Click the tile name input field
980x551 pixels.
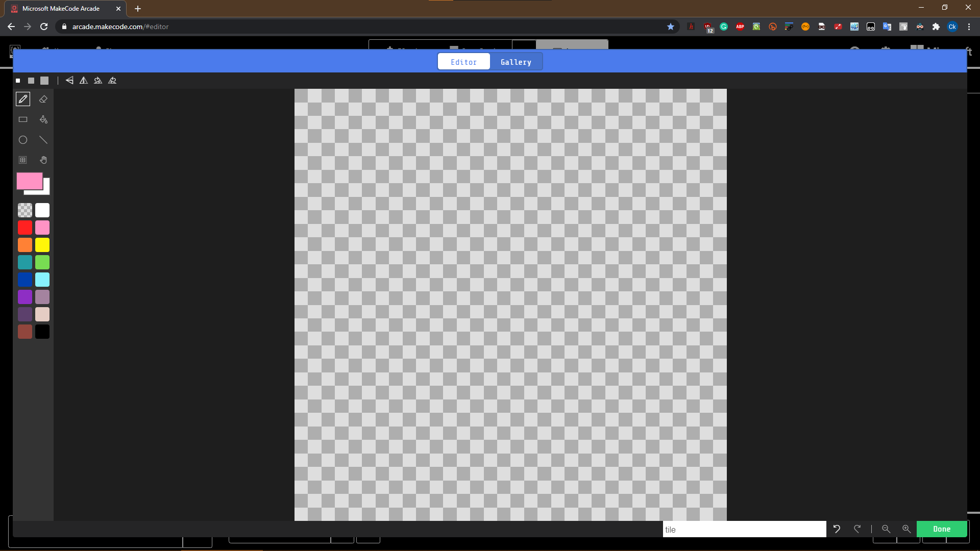tap(744, 529)
